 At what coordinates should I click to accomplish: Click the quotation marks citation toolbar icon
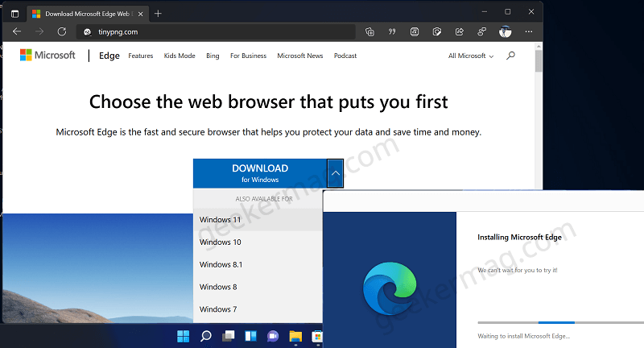(392, 31)
